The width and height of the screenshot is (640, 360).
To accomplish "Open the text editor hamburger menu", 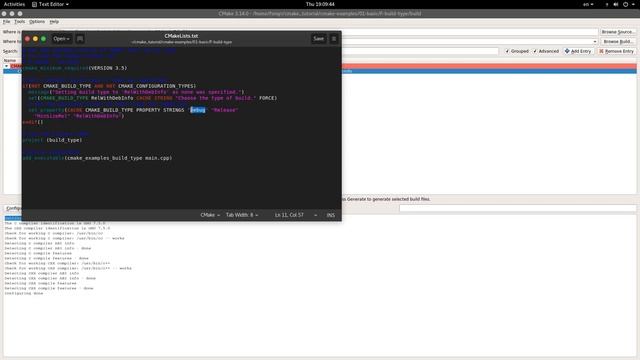I will [x=334, y=39].
